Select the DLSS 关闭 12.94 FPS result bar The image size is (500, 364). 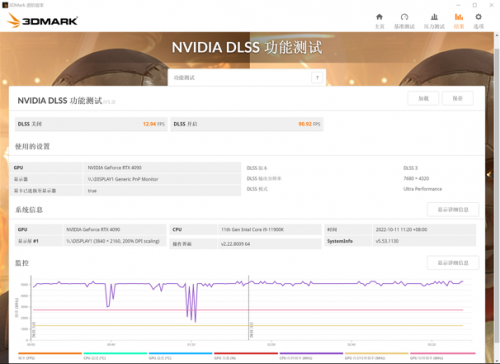point(91,124)
